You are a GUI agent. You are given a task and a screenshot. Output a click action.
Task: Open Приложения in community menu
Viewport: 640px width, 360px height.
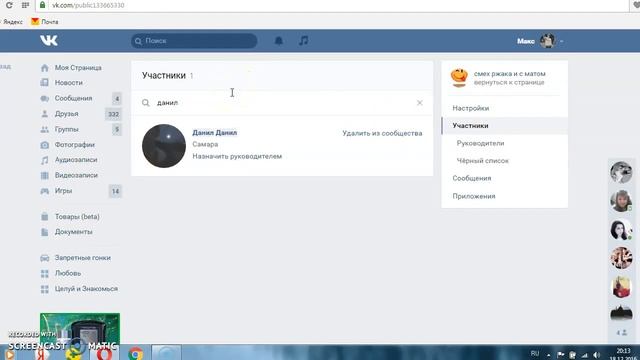pos(474,196)
